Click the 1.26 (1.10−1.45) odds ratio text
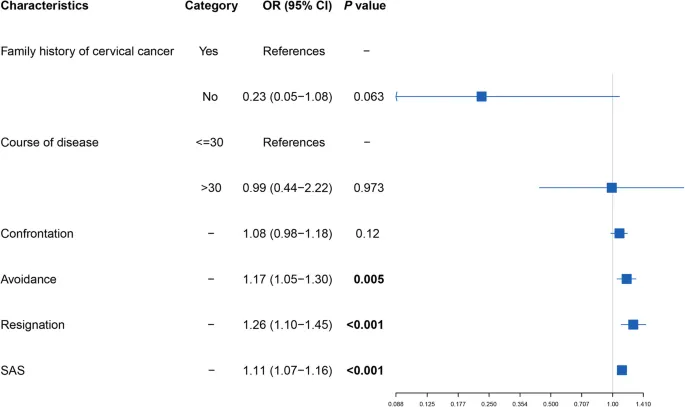The height and width of the screenshot is (407, 685). pyautogui.click(x=287, y=325)
